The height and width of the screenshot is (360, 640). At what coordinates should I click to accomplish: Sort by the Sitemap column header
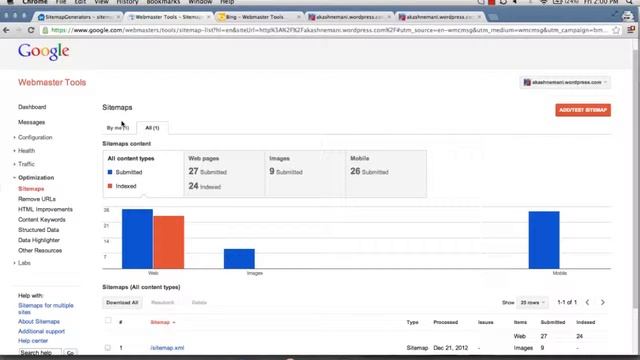(x=162, y=322)
